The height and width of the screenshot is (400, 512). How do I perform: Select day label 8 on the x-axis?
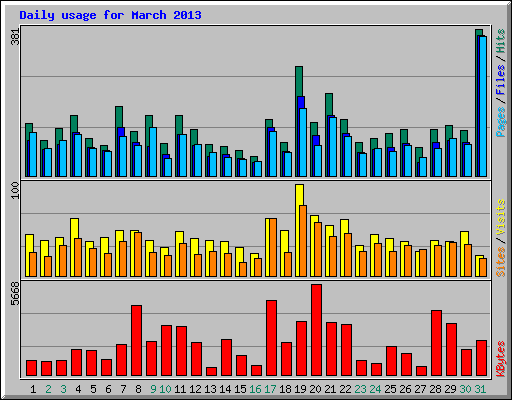coord(138,389)
